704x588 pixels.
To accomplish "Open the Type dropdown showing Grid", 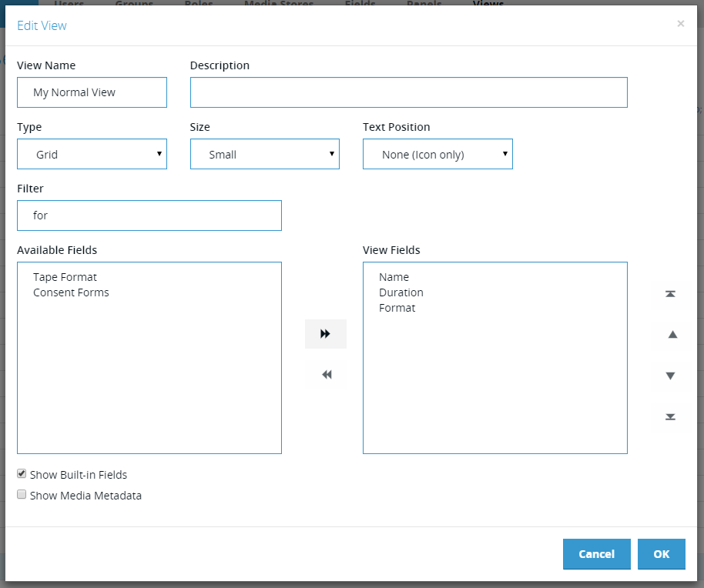I will tap(92, 154).
